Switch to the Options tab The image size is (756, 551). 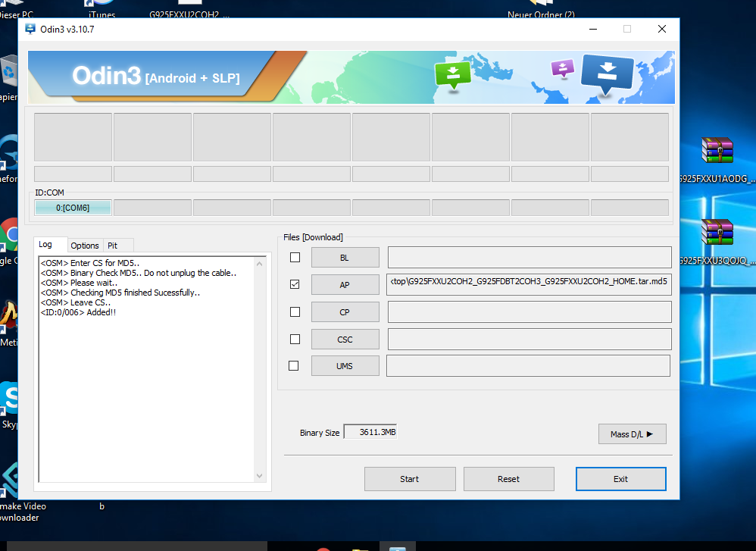tap(85, 245)
